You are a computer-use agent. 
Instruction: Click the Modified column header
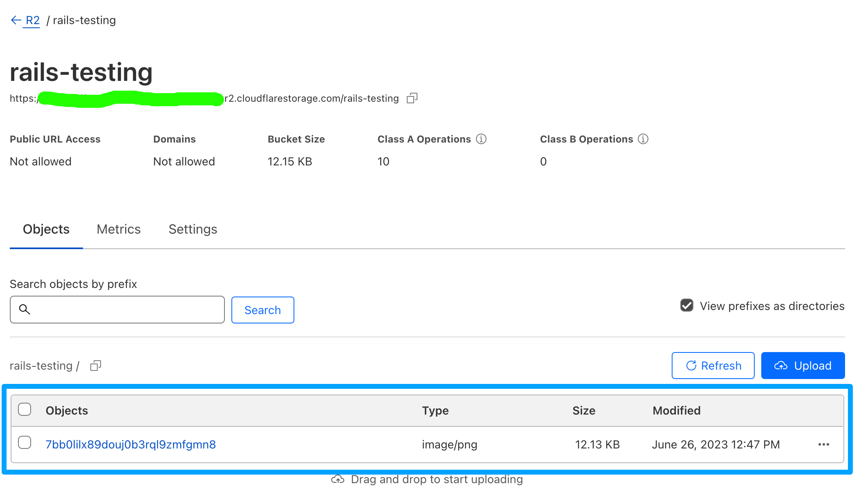click(677, 410)
